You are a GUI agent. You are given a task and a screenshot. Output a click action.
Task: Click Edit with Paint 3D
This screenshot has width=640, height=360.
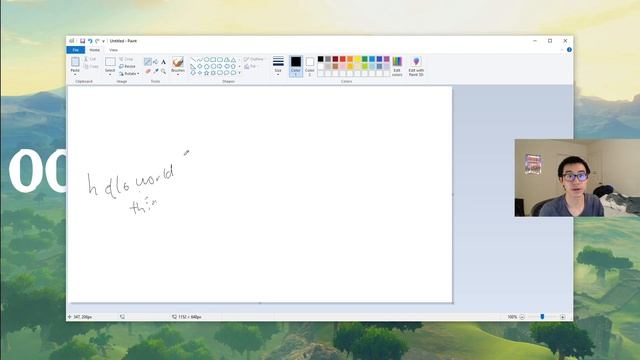416,67
